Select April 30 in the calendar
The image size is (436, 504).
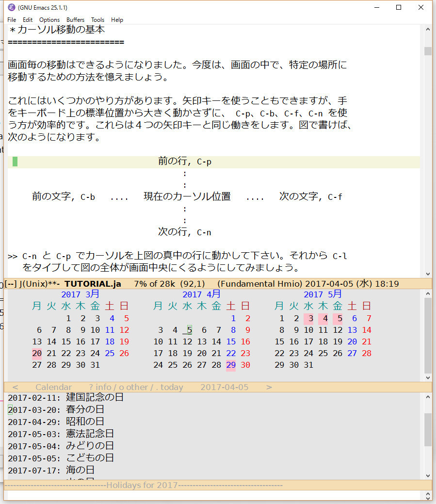tap(245, 365)
